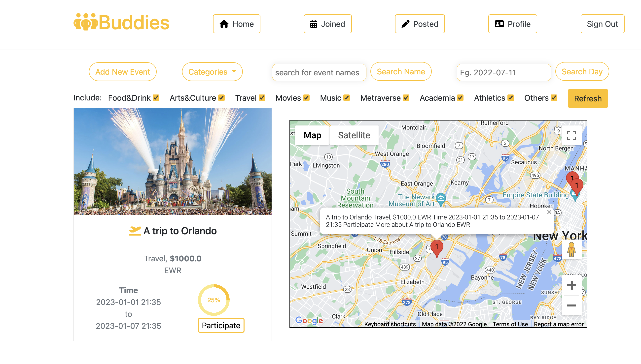Toggle the Music checkbox
This screenshot has height=364, width=641.
pos(346,98)
